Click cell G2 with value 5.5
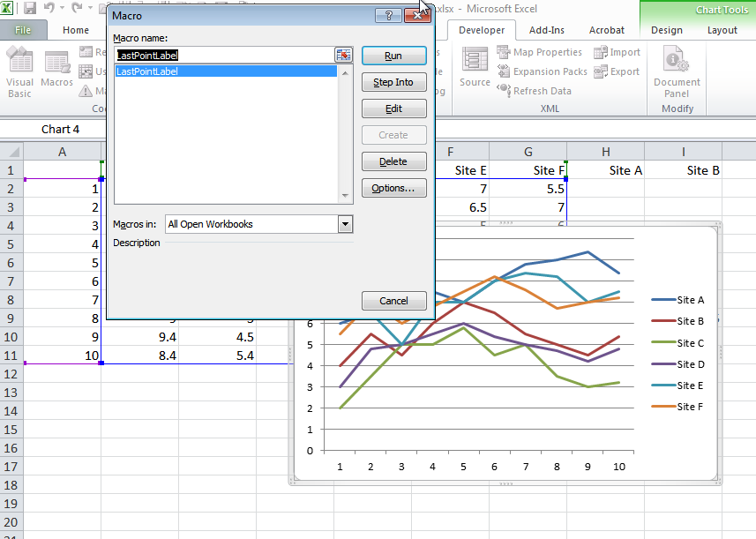This screenshot has height=539, width=756. tap(528, 189)
